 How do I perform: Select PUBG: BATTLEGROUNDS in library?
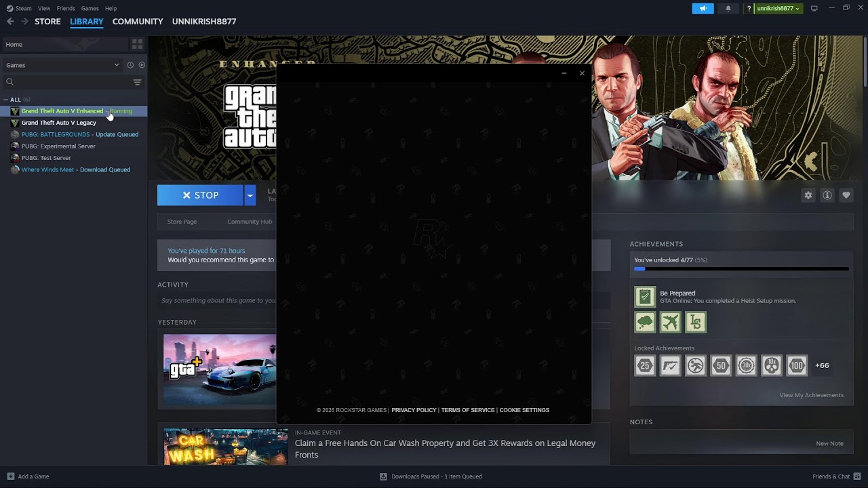[74, 134]
